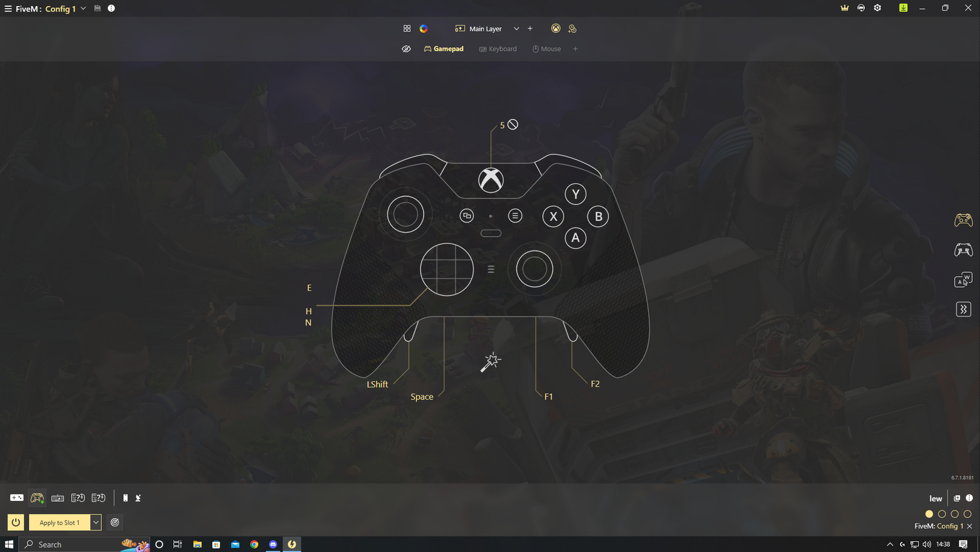The height and width of the screenshot is (552, 980).
Task: Open the mobile phone controller icon
Action: (125, 498)
